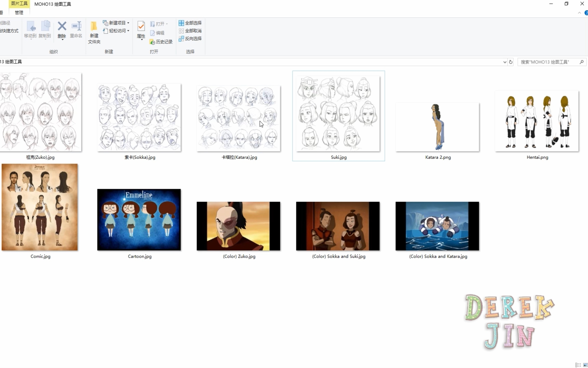
Task: Click the file name "Hentai.png"
Action: coord(537,157)
